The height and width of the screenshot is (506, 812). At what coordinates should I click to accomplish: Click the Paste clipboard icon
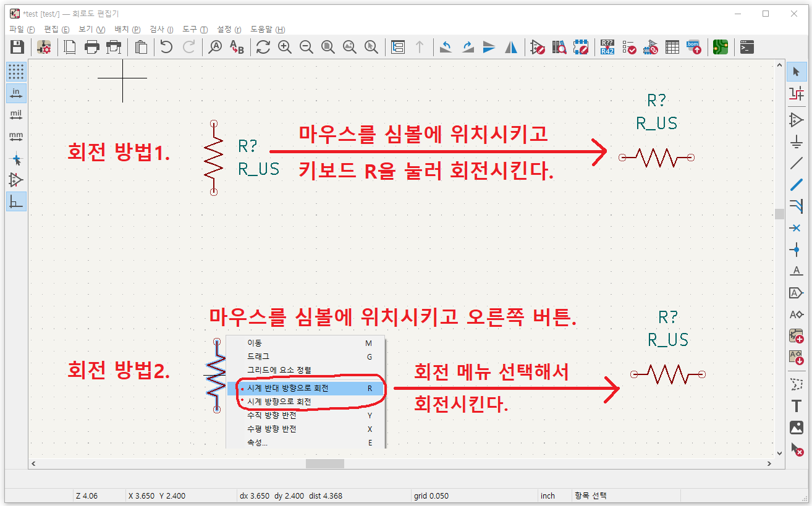tap(141, 47)
